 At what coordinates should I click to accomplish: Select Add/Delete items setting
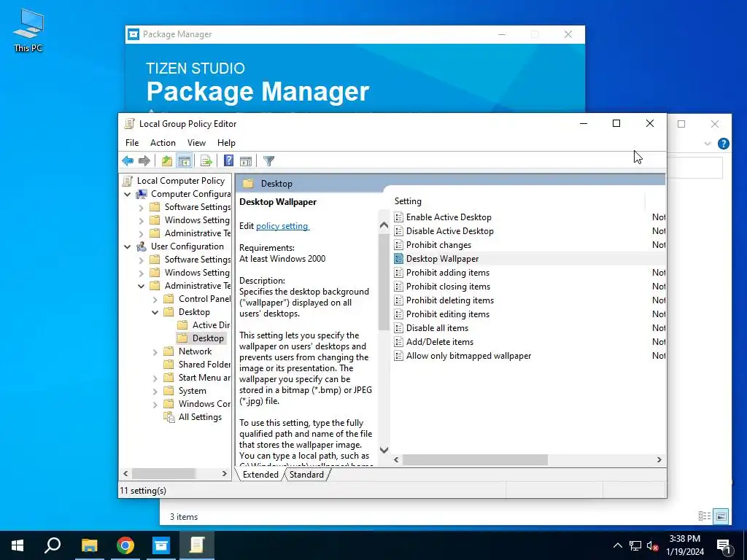[x=440, y=341]
